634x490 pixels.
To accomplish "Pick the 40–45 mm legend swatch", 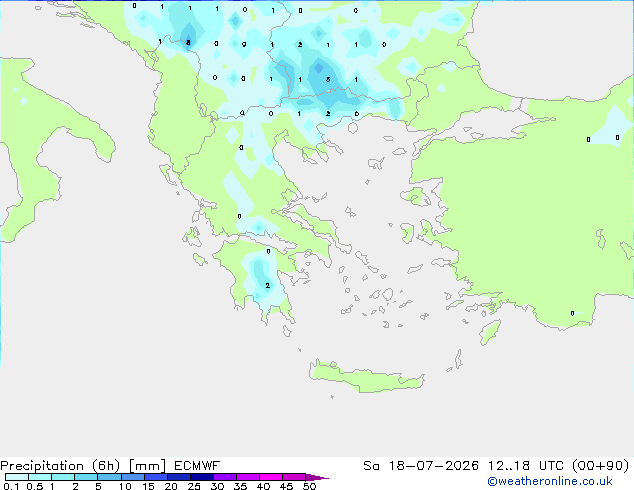I will [x=271, y=477].
